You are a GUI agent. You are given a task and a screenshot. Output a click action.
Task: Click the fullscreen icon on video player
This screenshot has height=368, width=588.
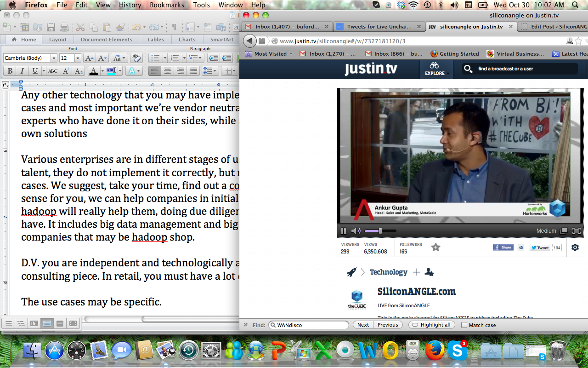577,230
